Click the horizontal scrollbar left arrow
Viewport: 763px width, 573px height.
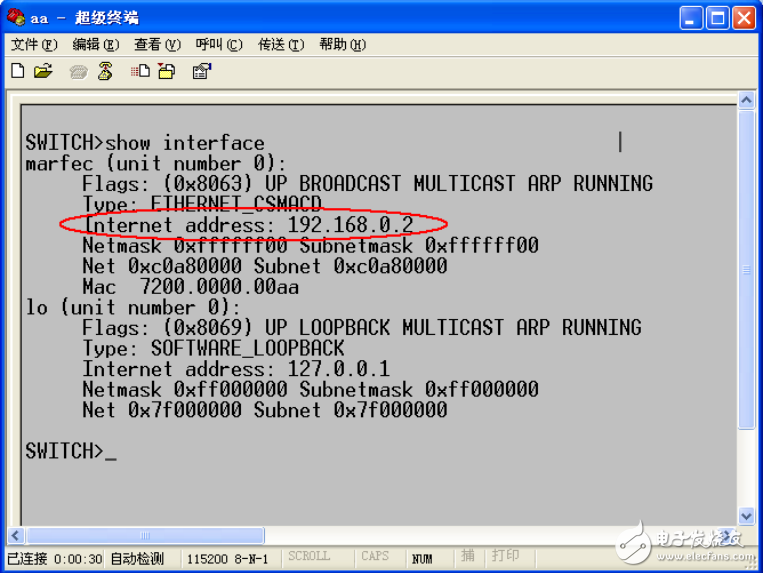pos(16,536)
